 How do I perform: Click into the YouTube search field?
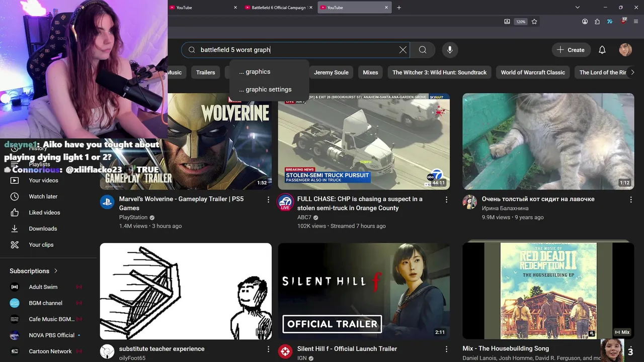pyautogui.click(x=297, y=50)
